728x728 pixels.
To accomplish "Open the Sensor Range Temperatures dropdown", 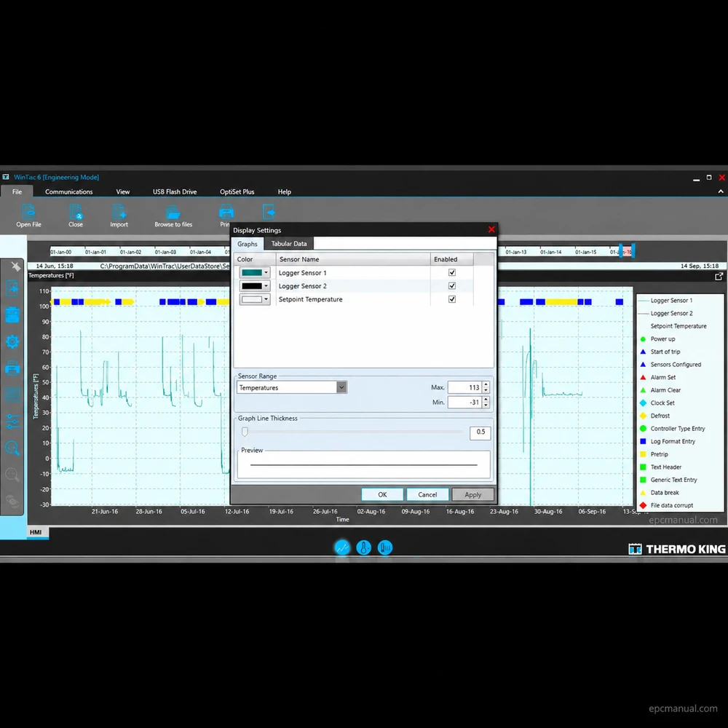I will click(341, 387).
